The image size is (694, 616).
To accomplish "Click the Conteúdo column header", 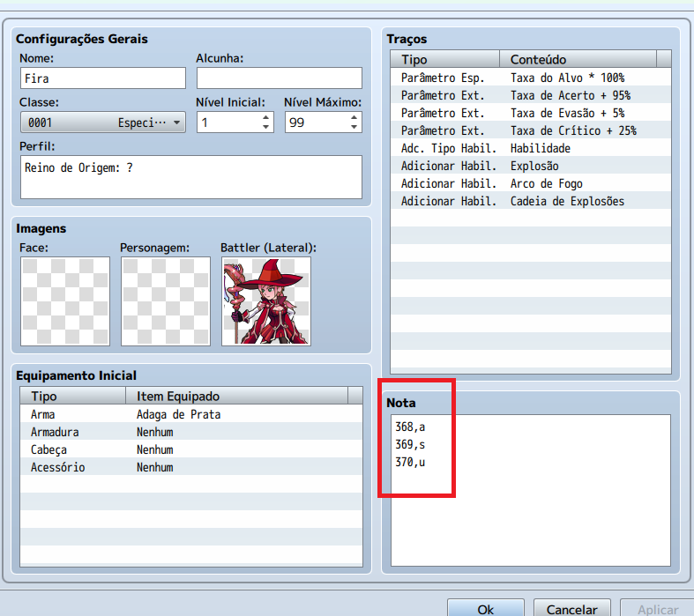I will 578,59.
